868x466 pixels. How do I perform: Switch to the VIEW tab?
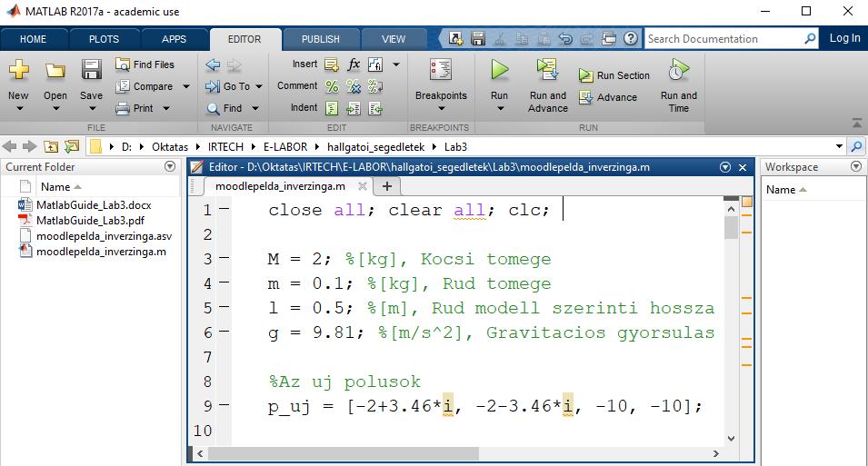click(394, 39)
